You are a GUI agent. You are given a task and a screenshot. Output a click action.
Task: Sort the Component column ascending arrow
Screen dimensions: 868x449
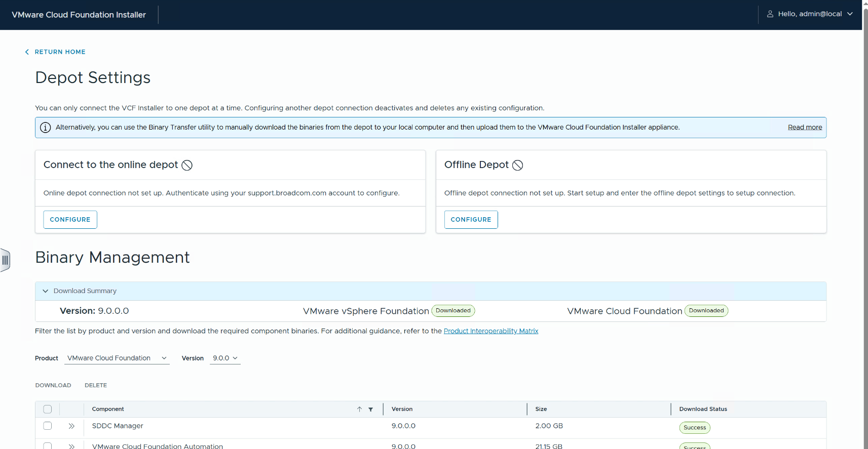point(359,410)
